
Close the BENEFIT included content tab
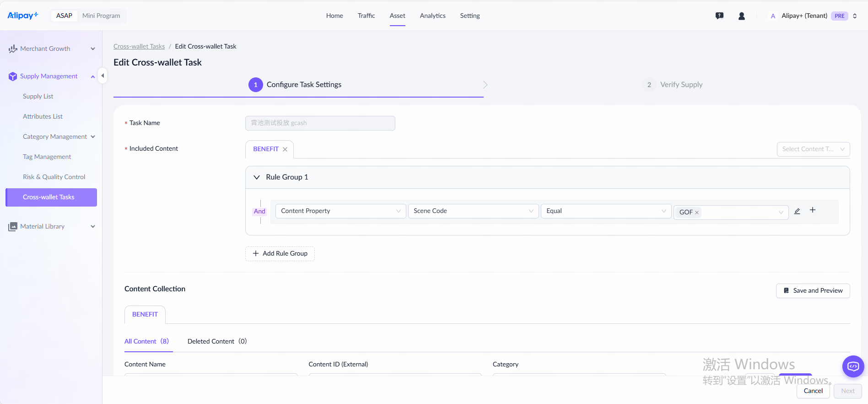285,149
